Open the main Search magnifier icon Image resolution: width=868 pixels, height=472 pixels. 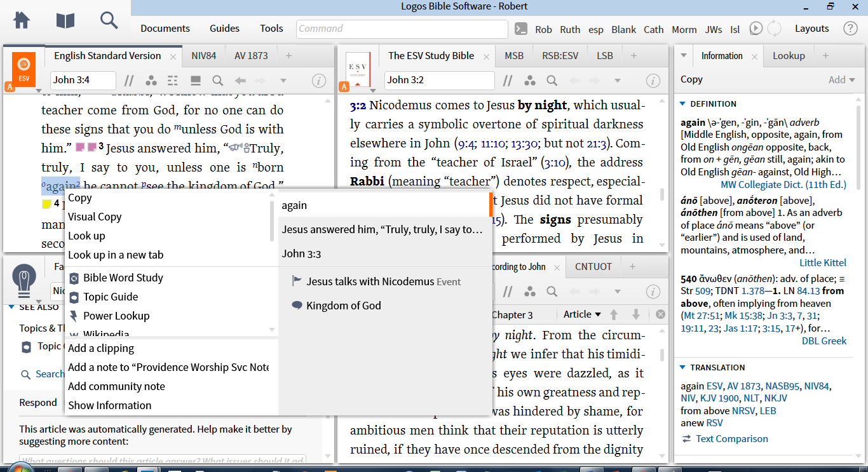click(x=109, y=20)
